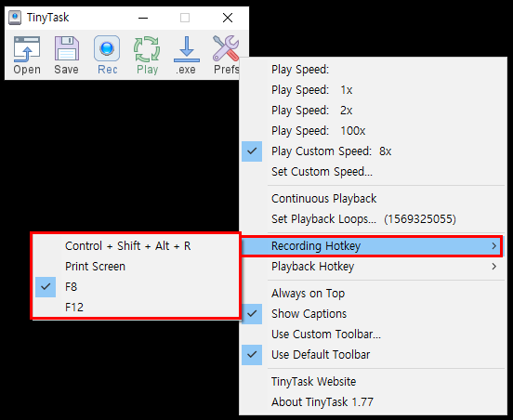This screenshot has width=513, height=420.
Task: Select Control + Shift + Alt + R hotkey
Action: [x=136, y=246]
